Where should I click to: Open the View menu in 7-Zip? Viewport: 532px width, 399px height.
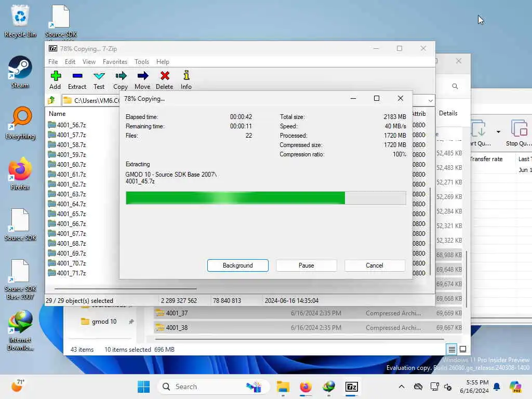(x=89, y=62)
